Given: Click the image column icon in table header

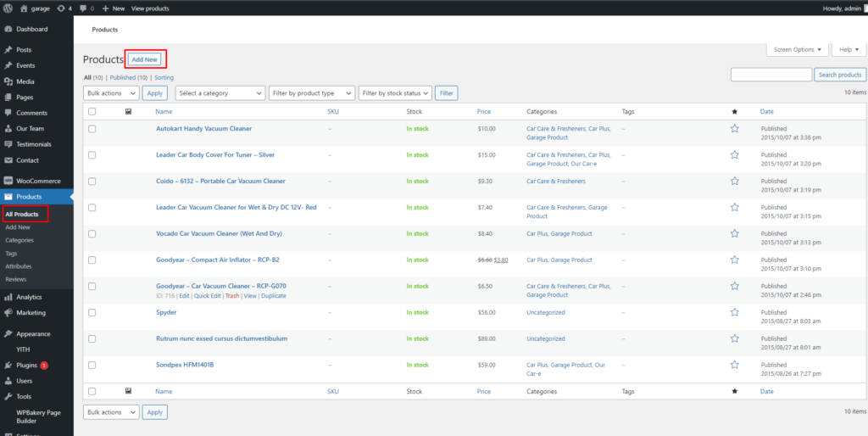Looking at the screenshot, I should (129, 111).
